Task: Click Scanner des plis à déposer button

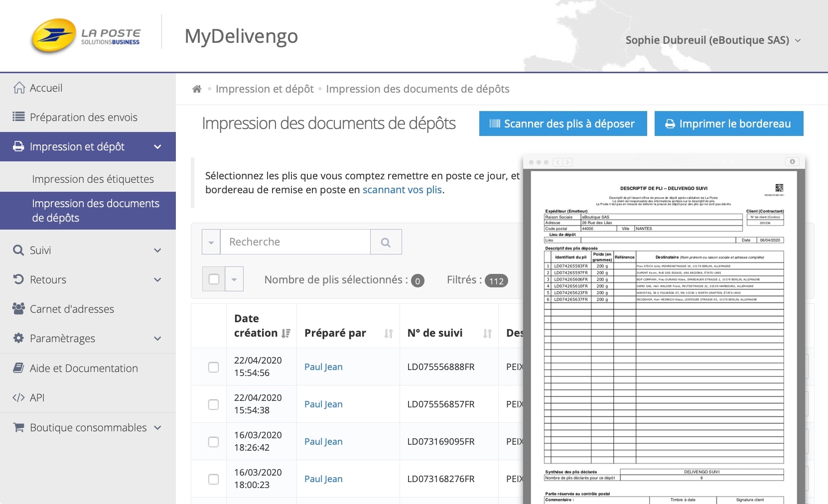Action: (x=563, y=124)
